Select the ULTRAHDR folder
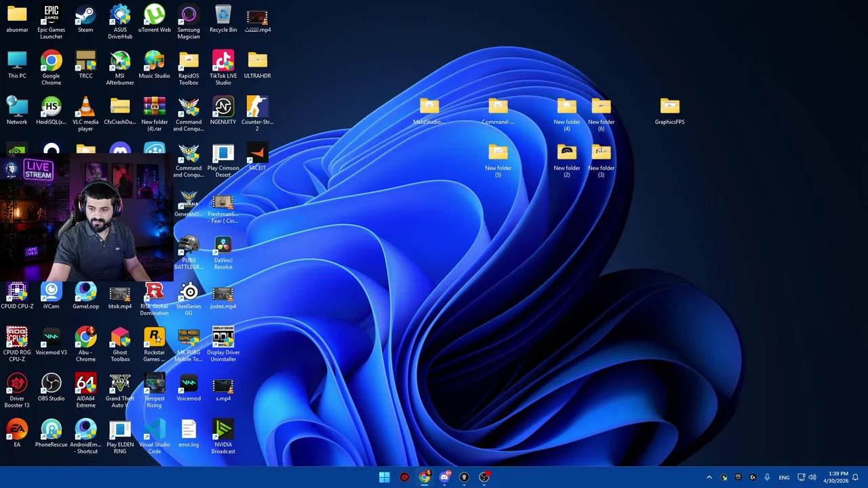868x488 pixels. pyautogui.click(x=257, y=66)
